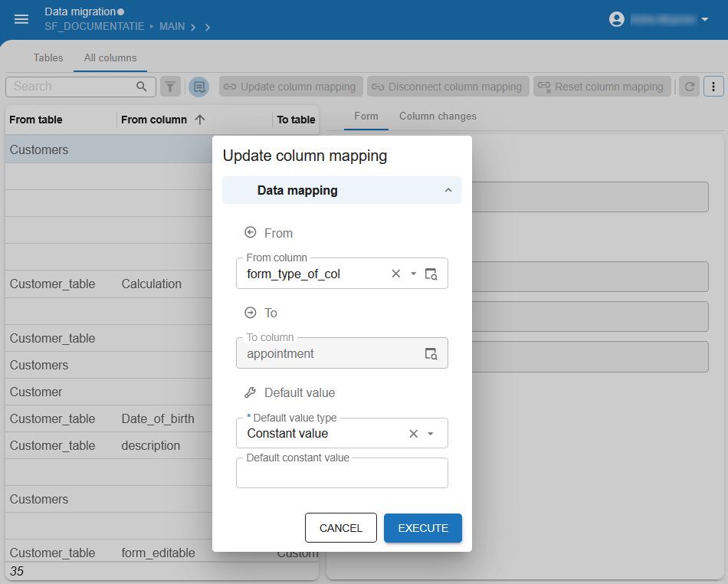Screen dimensions: 728x584
Task: Open lookup icon for From column
Action: point(431,274)
